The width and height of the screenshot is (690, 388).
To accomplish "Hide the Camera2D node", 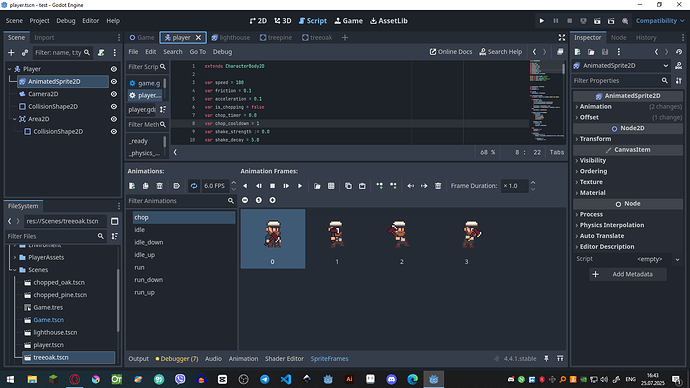I will 114,94.
